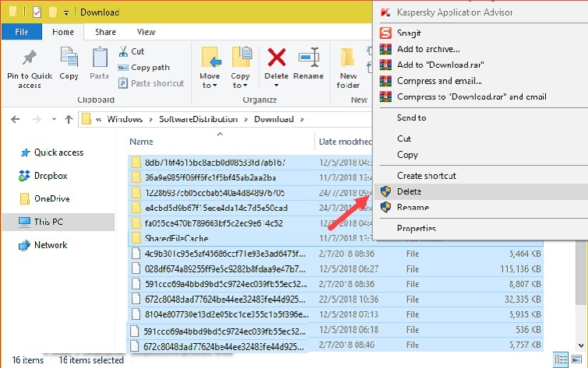Click the Pin to Quick access icon
The image size is (588, 368).
(30, 59)
